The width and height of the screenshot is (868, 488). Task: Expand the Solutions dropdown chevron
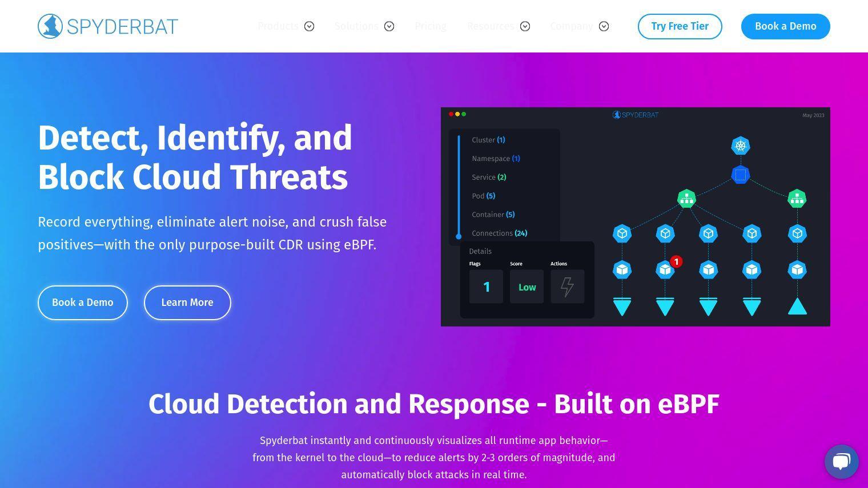click(389, 26)
